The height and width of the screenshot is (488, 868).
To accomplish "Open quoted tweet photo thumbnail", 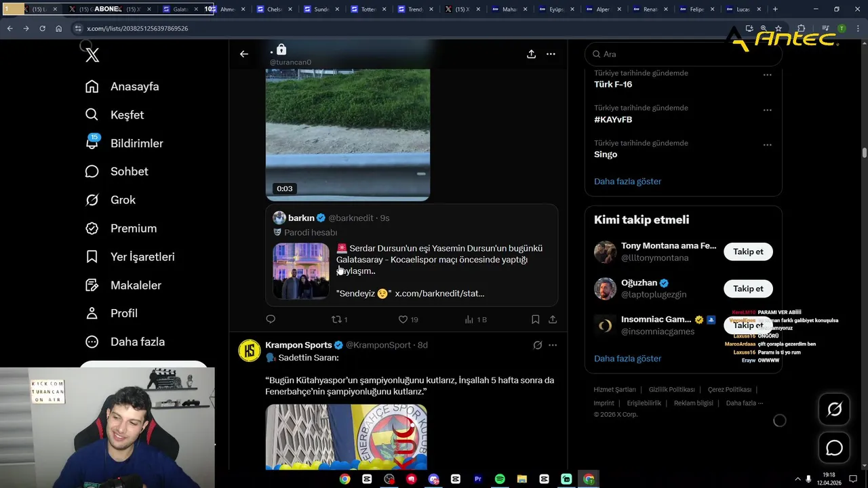I will 301,270.
